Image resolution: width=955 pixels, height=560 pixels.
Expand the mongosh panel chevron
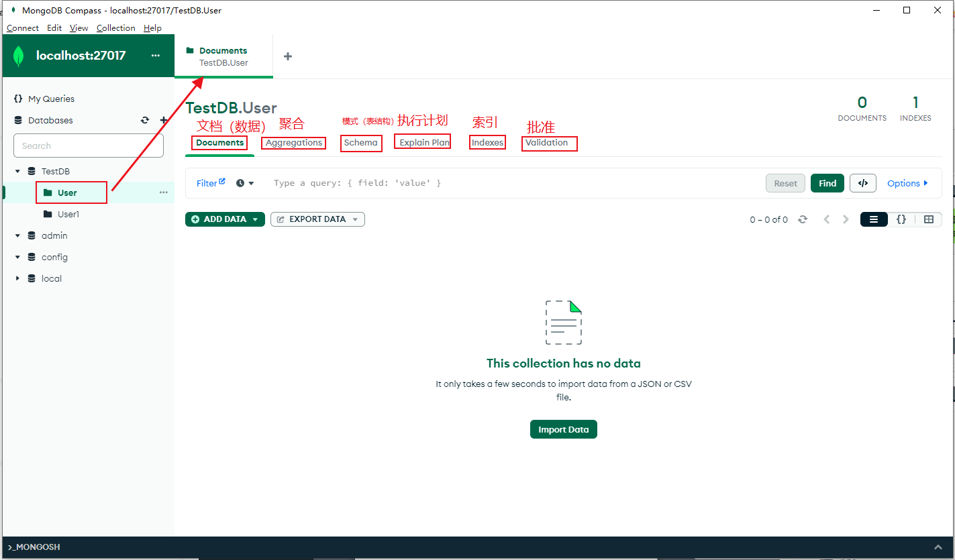click(x=938, y=547)
